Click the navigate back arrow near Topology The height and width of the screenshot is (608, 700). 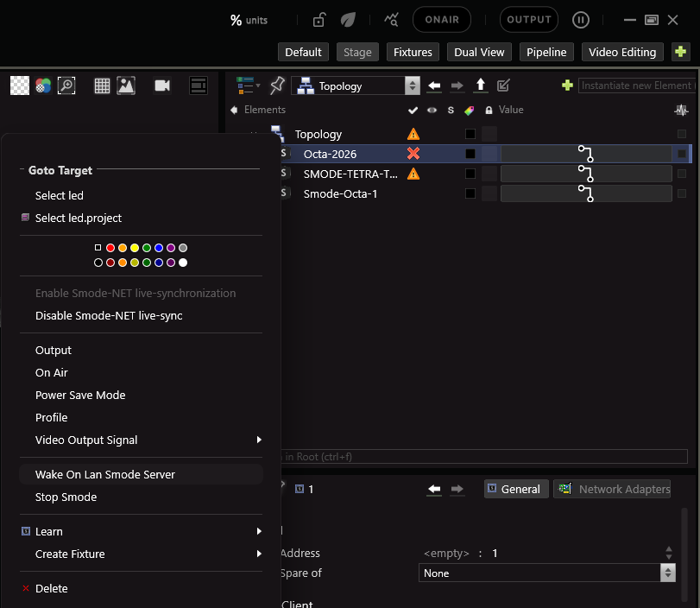434,85
